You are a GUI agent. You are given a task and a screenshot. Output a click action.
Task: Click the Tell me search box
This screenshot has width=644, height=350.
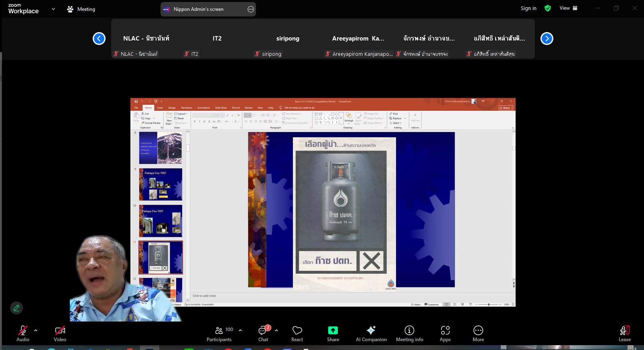click(297, 108)
